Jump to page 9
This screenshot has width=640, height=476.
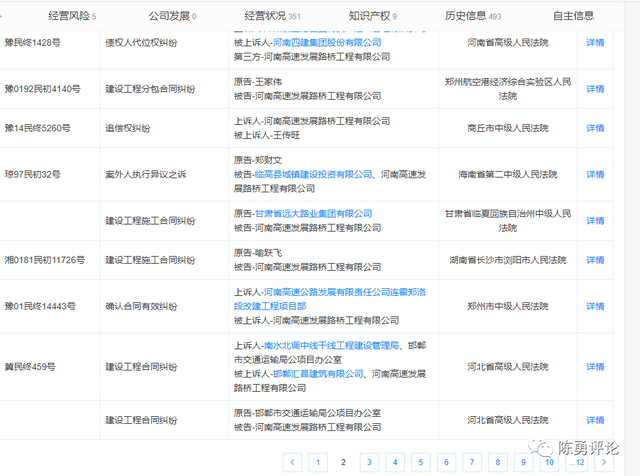[524, 462]
